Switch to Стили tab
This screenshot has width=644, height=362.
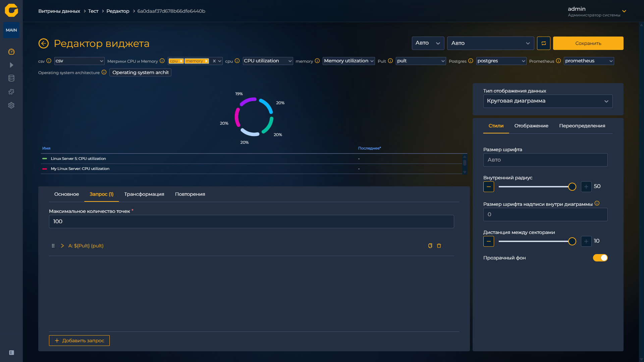coord(496,126)
